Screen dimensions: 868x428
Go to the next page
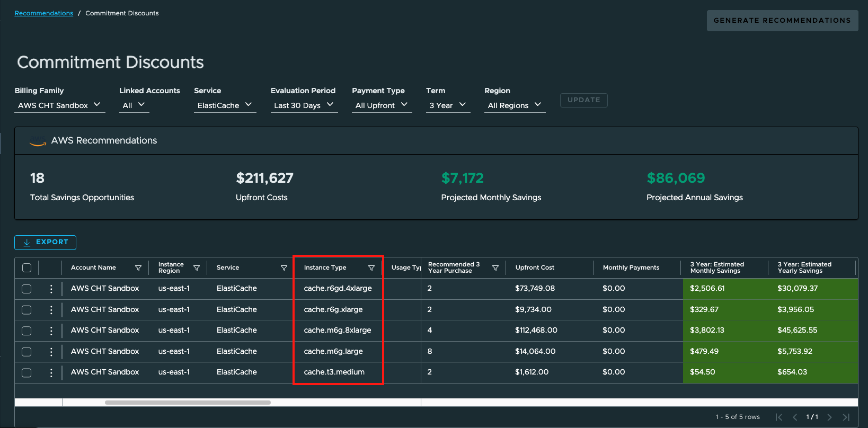tap(829, 417)
